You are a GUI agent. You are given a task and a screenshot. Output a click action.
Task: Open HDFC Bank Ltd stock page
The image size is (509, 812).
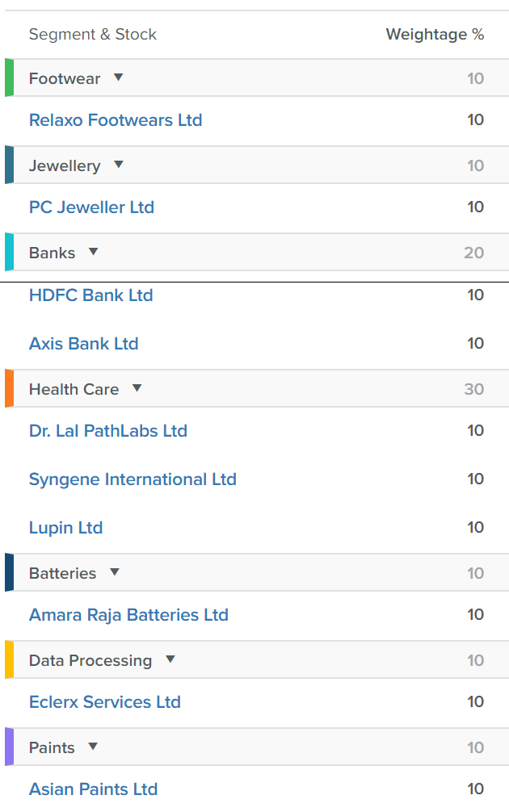coord(91,295)
